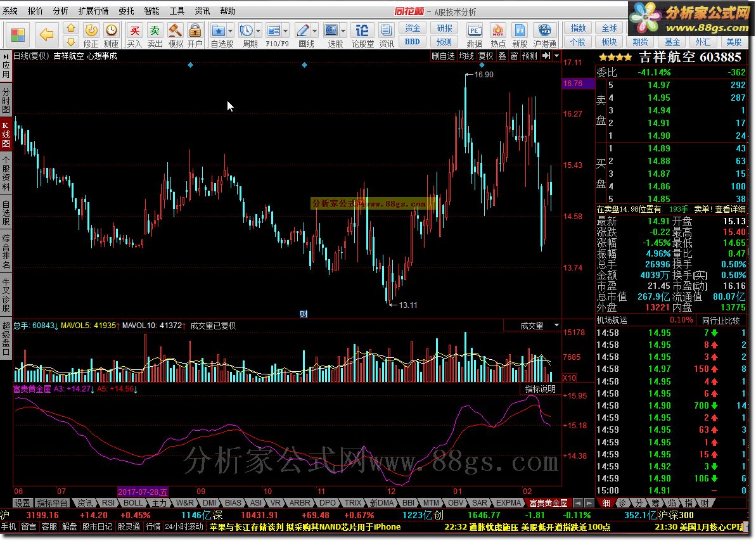Click 查看详细 order detail link
Viewport: 756px width, 541px height.
(730, 209)
